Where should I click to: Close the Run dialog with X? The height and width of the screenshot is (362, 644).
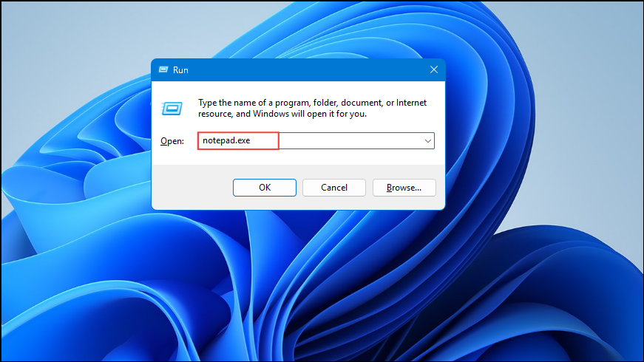(x=434, y=69)
